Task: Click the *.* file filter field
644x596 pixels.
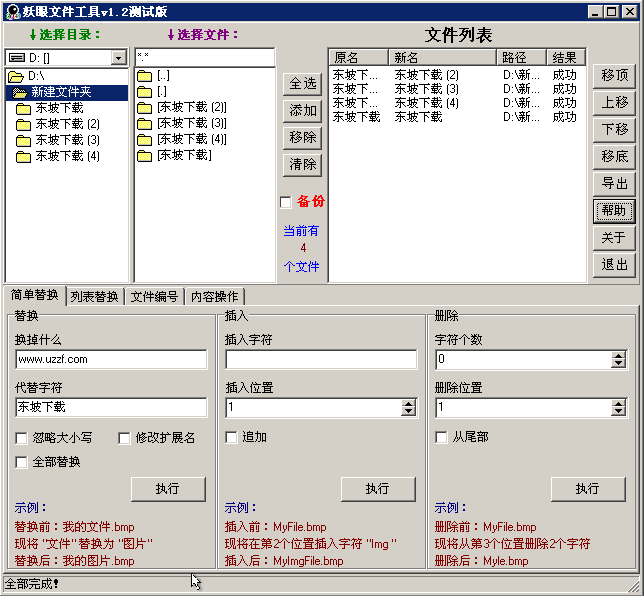Action: pyautogui.click(x=205, y=57)
